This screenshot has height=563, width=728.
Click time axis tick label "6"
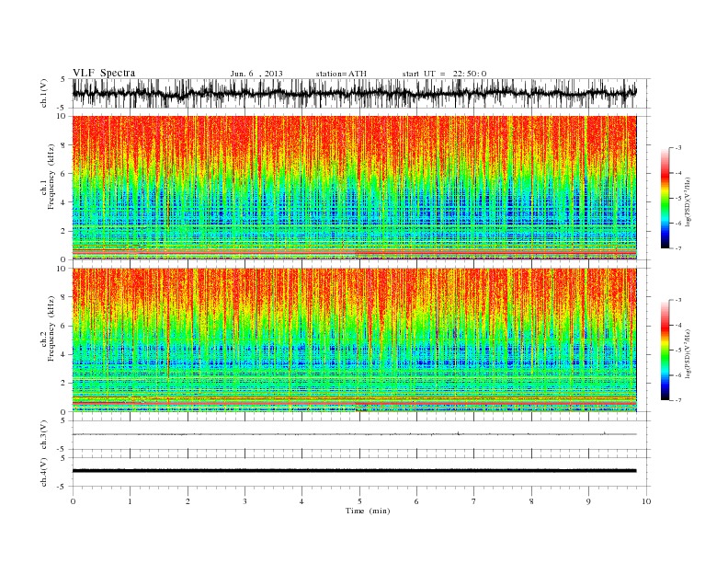416,501
